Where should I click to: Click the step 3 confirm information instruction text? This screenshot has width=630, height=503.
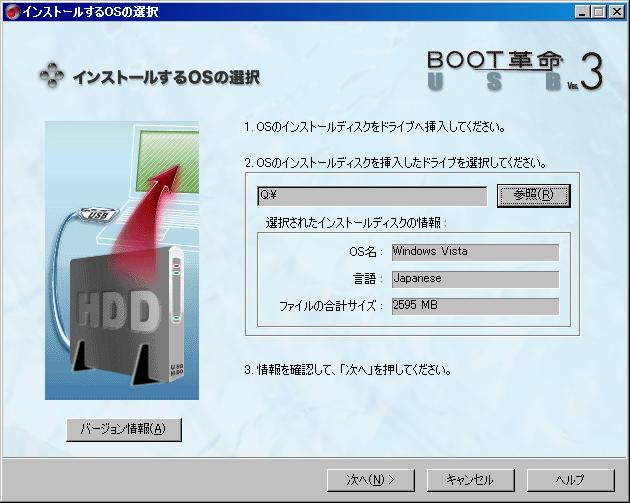[348, 369]
